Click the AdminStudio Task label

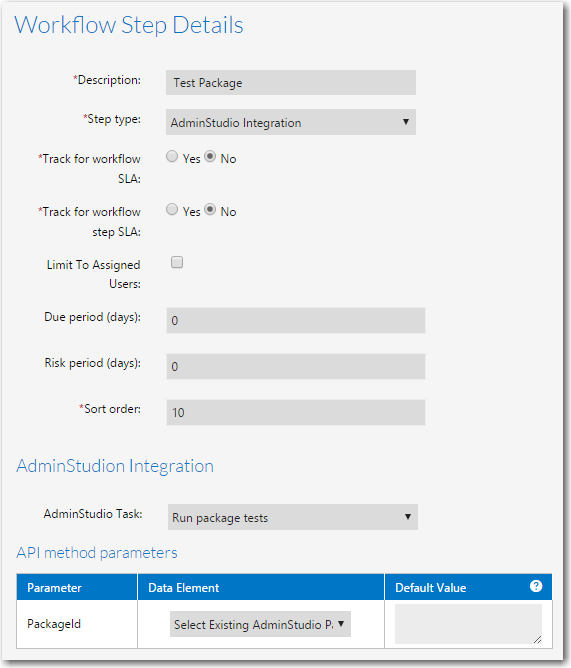[93, 514]
